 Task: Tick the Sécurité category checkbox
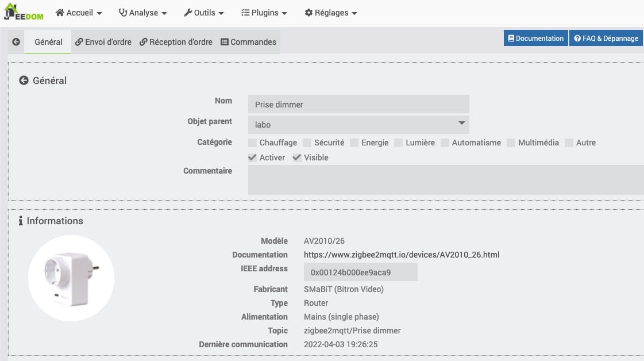click(x=307, y=143)
